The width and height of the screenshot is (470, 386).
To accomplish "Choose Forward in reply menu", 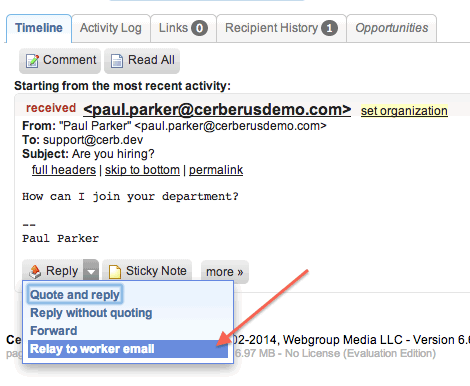I will [x=54, y=331].
